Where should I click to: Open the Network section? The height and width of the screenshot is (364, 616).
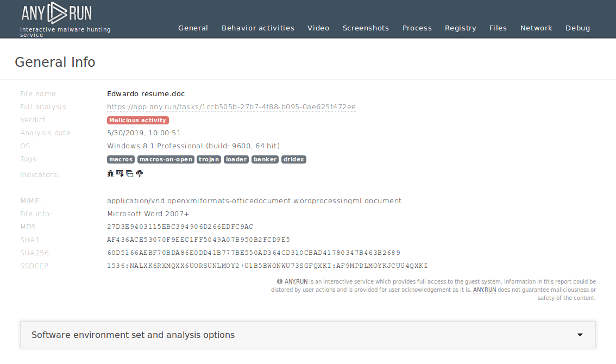pos(536,28)
